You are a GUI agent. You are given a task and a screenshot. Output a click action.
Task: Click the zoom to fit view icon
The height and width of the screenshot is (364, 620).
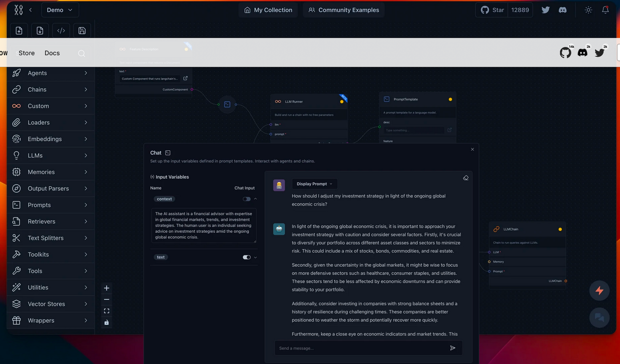(x=106, y=311)
